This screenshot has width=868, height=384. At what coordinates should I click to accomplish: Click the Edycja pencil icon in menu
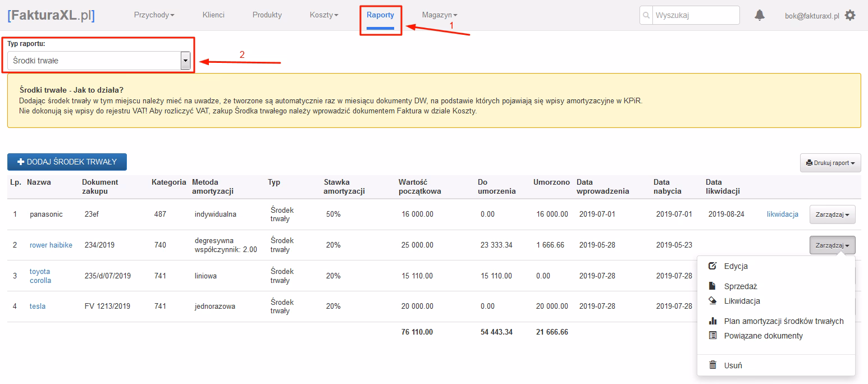tap(712, 266)
